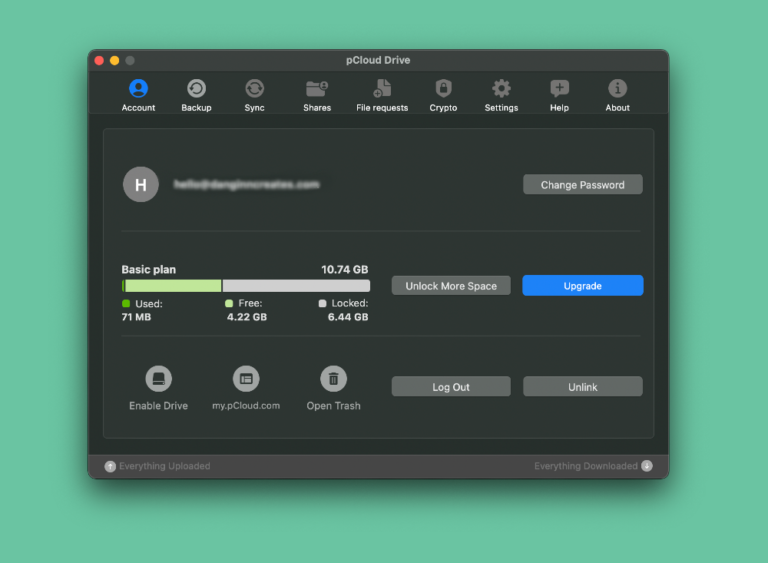Open the File requests icon
Image resolution: width=768 pixels, height=563 pixels.
pos(382,89)
